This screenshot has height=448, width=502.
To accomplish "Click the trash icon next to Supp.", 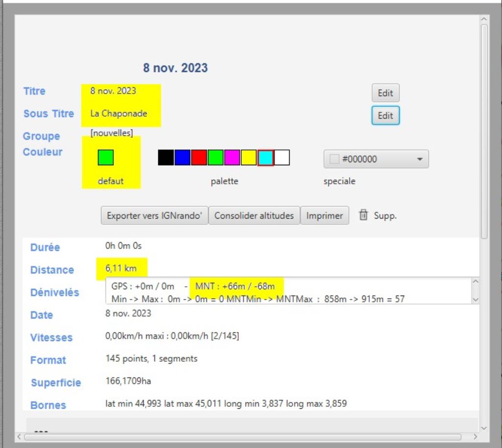I will (x=363, y=215).
